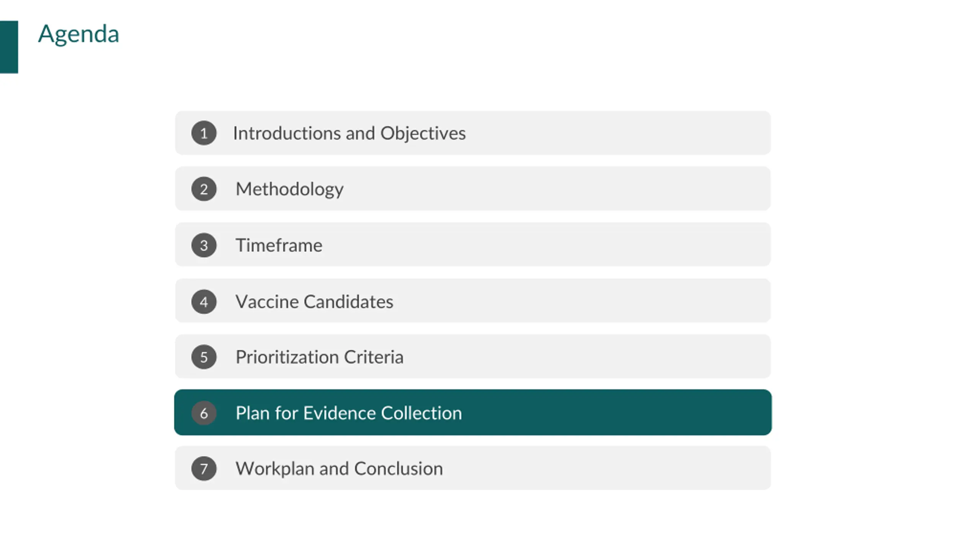
Task: Click the Agenda slide title
Action: (78, 34)
